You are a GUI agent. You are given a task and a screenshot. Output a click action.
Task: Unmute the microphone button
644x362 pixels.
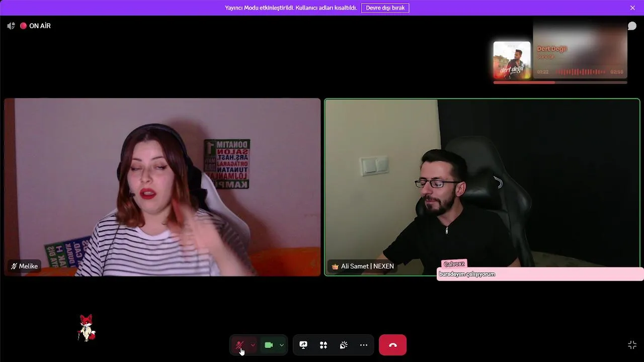click(x=239, y=345)
